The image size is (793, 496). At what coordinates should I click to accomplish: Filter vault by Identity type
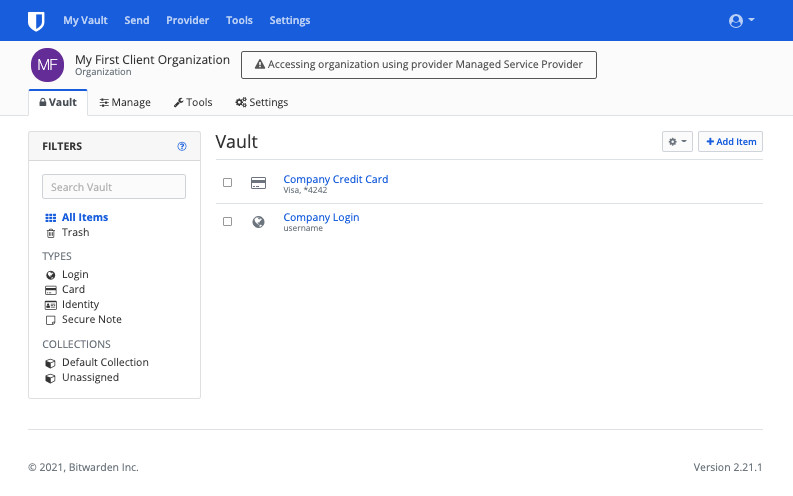[x=80, y=305]
